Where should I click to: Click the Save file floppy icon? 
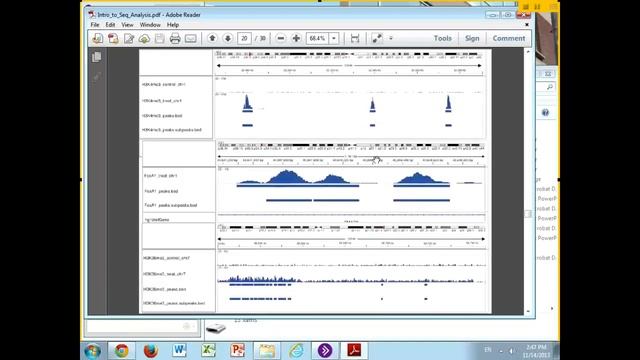tap(160, 38)
